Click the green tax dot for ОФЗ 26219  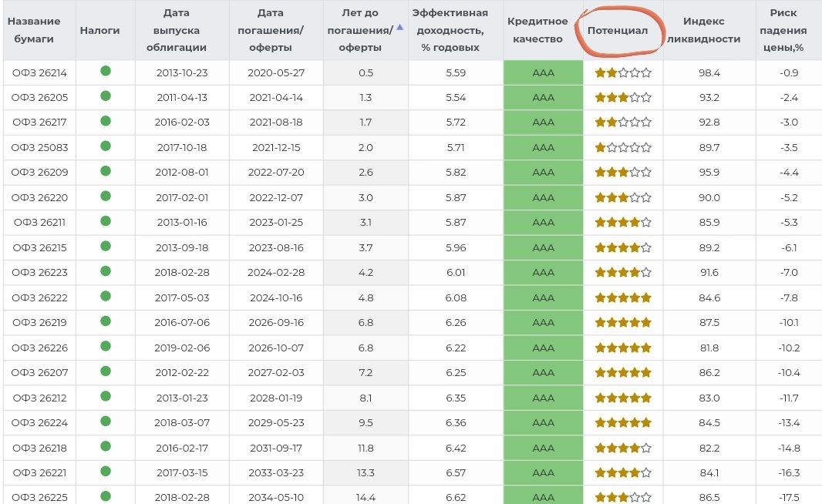point(106,321)
